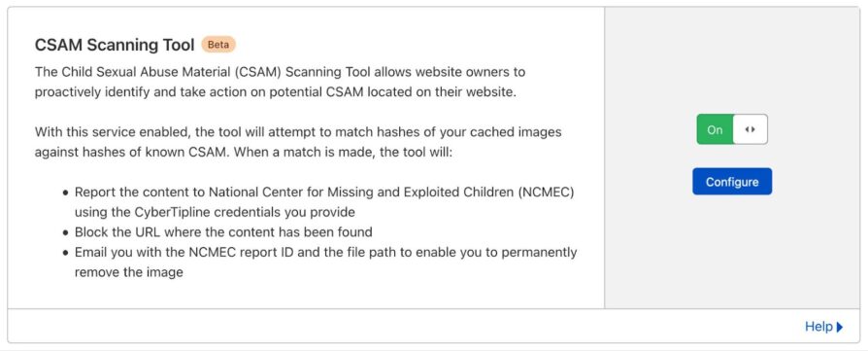The image size is (868, 351).
Task: Select the Block the URL bullet text
Action: pos(223,231)
